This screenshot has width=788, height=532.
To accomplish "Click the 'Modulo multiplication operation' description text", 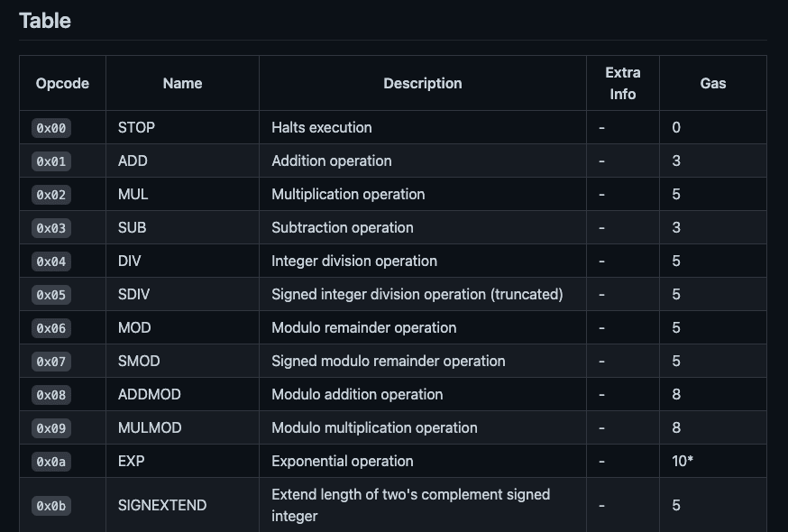I will tap(374, 427).
